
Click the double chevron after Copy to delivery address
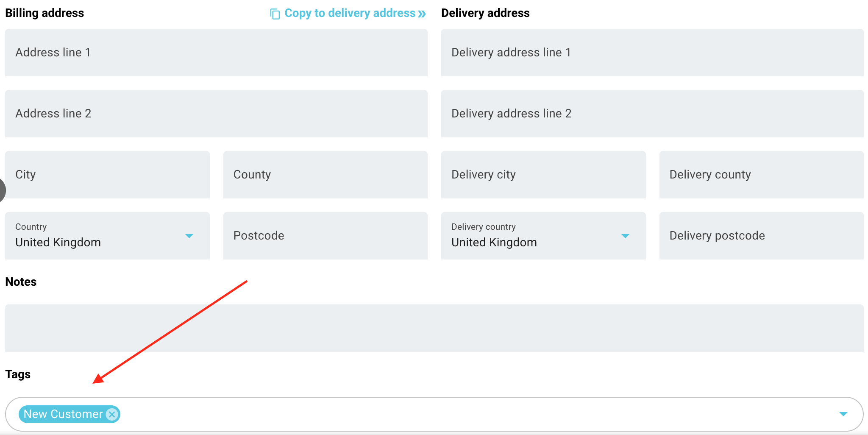click(x=422, y=14)
